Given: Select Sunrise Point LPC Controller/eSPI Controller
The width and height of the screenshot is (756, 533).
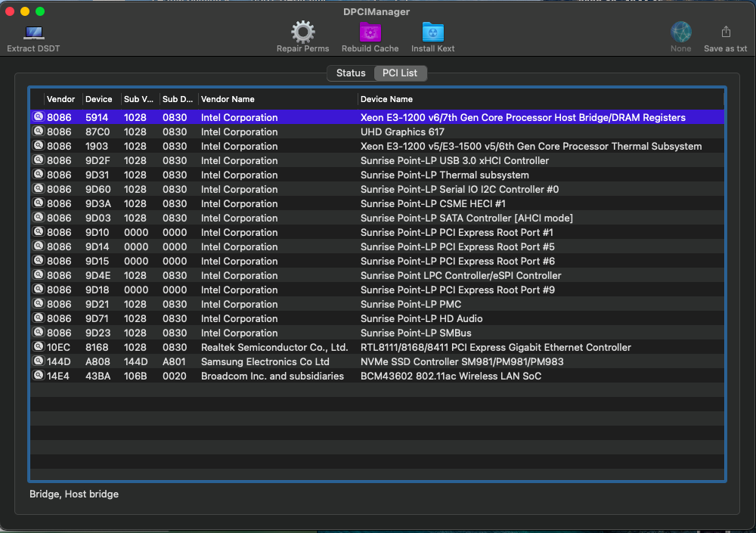Looking at the screenshot, I should (461, 275).
